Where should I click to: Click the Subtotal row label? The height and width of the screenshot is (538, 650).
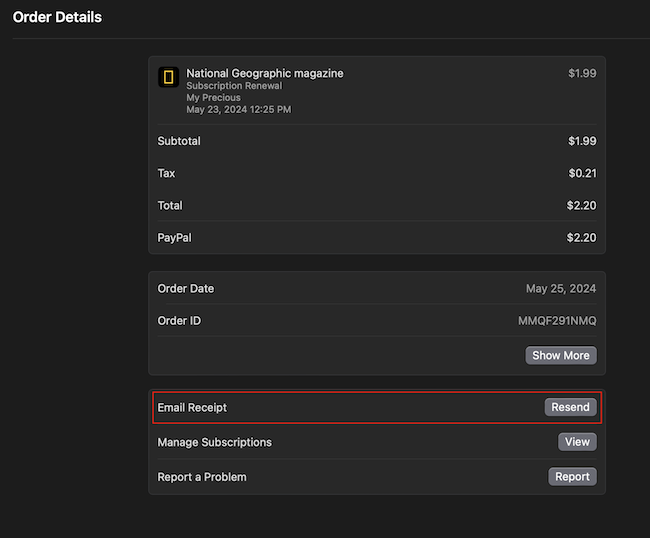tap(179, 141)
